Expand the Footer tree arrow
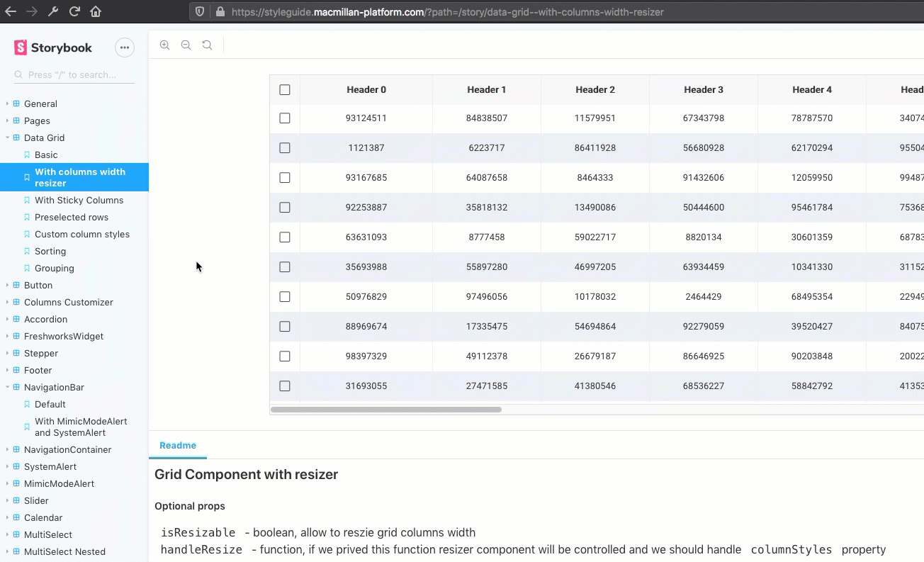924x562 pixels. [x=7, y=370]
